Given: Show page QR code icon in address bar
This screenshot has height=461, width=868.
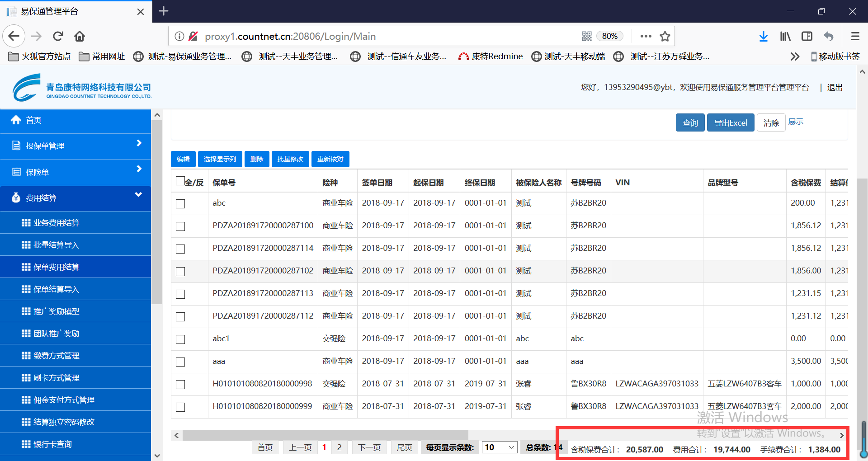Looking at the screenshot, I should point(587,36).
